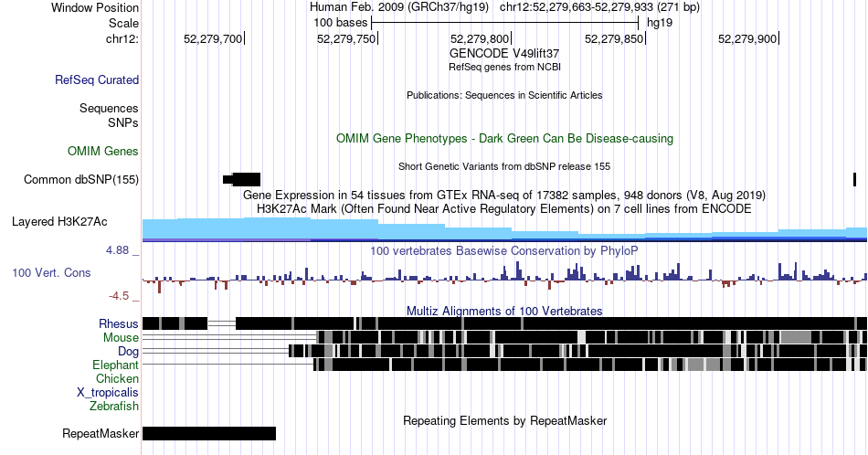Click the Layered H3K27Ac track label
Screen dimensions: 868x455
pyautogui.click(x=59, y=221)
